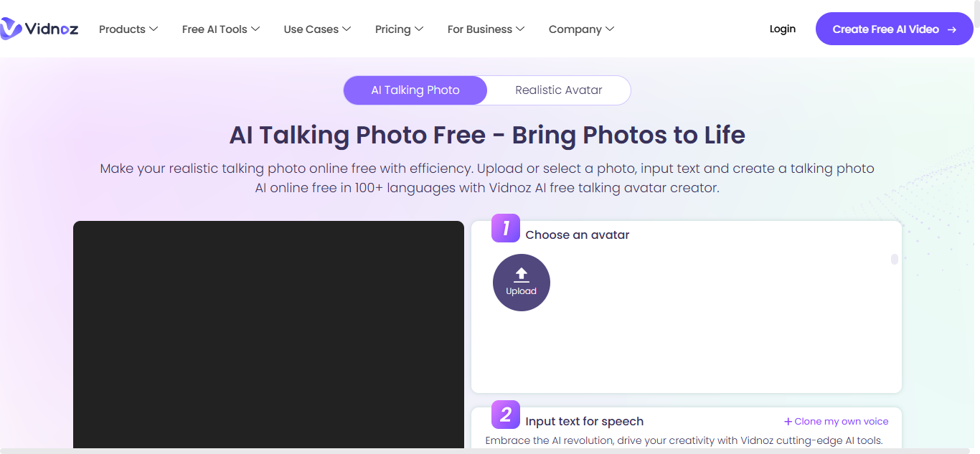Switch to the Realistic Avatar option
Viewport: 980px width, 454px height.
(x=559, y=90)
